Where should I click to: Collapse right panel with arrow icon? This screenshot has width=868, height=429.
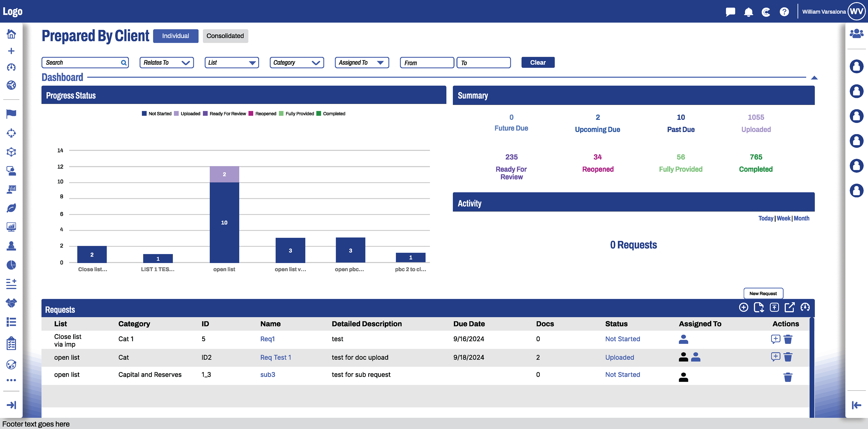pos(856,405)
